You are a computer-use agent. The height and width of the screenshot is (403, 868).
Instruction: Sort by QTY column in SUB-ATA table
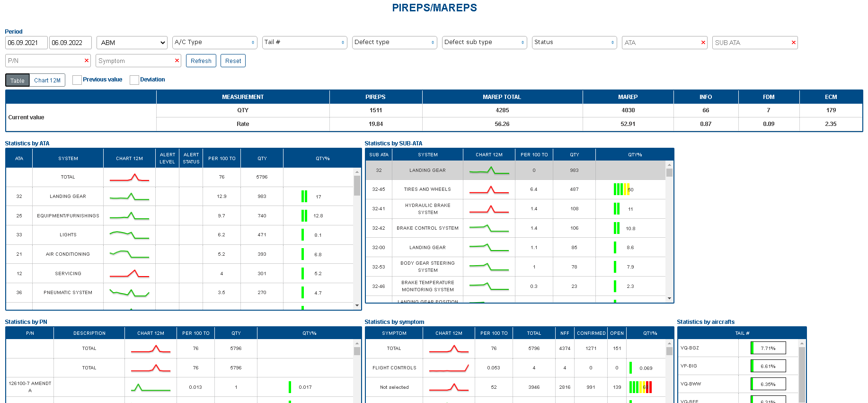(x=574, y=155)
